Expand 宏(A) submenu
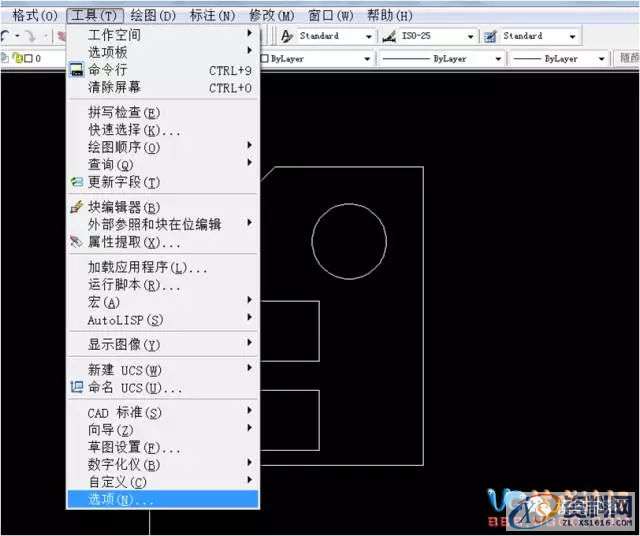Image resolution: width=640 pixels, height=536 pixels. (x=162, y=302)
